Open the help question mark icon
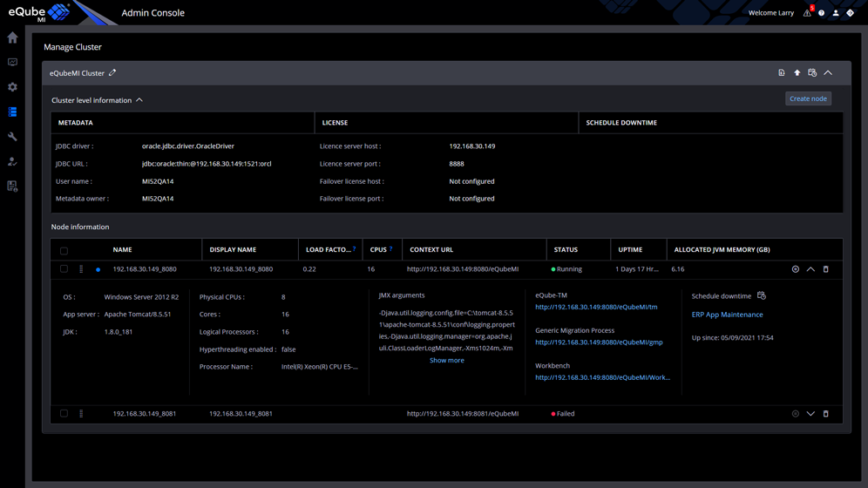 coord(822,13)
